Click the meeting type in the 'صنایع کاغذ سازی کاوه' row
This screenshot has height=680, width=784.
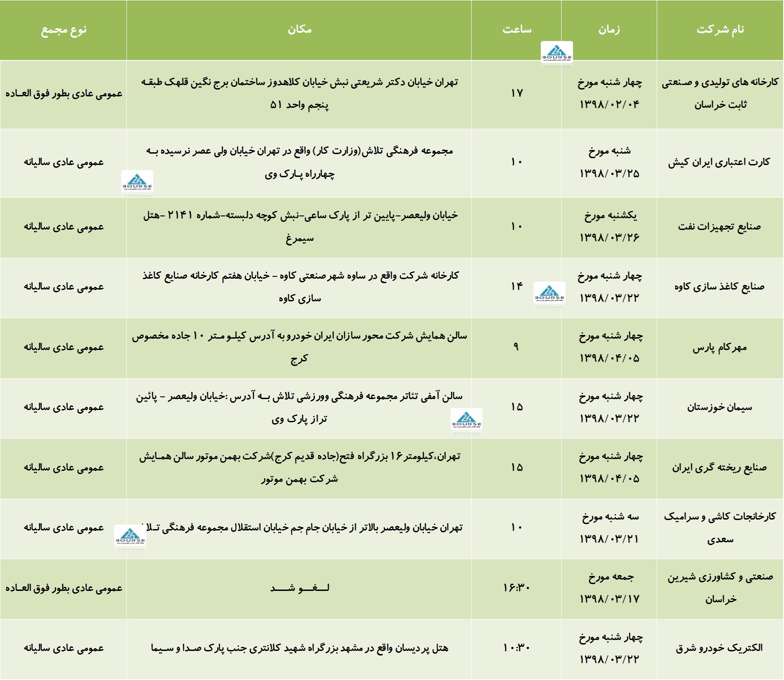pos(64,287)
